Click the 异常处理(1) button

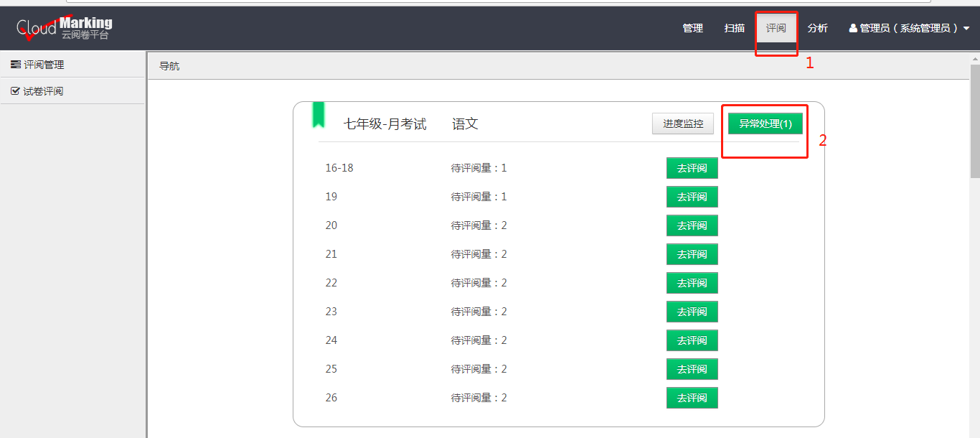tap(765, 124)
